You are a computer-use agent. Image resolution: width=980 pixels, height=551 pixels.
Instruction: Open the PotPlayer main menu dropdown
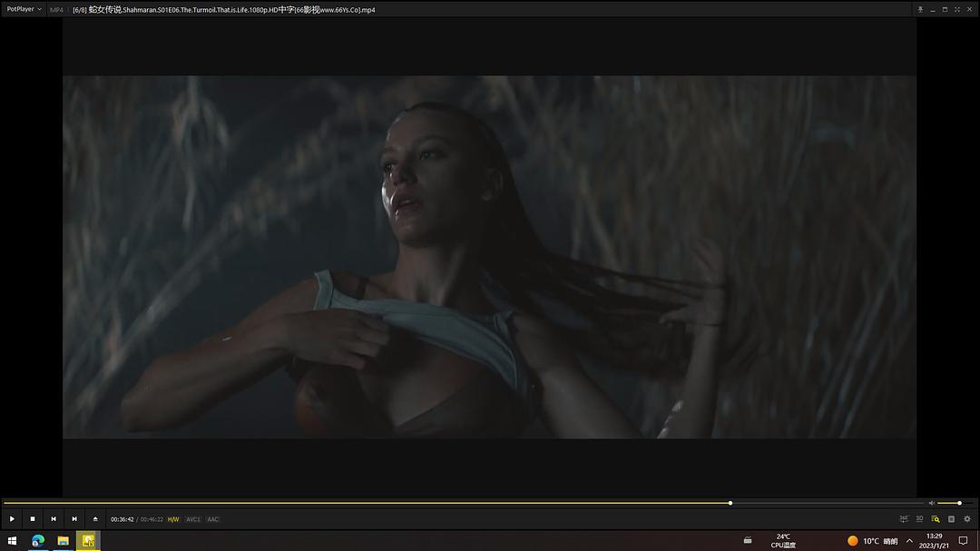[x=24, y=9]
